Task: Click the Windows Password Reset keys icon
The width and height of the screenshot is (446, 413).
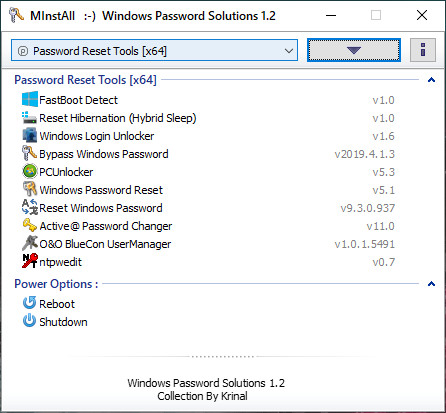Action: point(30,190)
